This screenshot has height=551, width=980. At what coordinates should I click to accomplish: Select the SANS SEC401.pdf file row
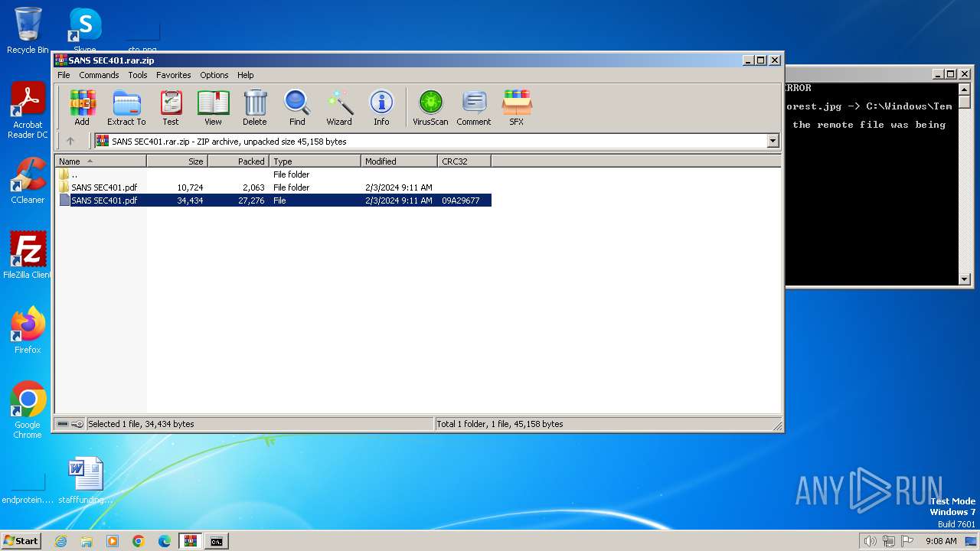273,201
